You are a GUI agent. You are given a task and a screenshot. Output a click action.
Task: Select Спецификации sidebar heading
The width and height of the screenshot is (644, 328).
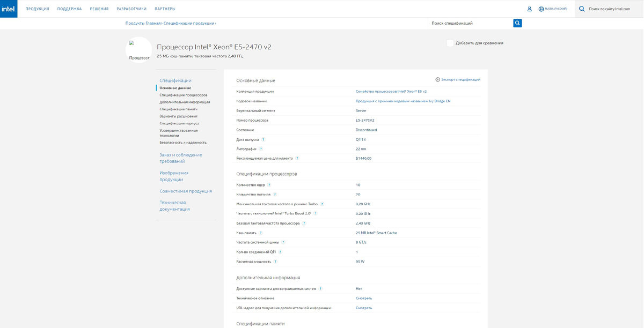[x=175, y=80]
